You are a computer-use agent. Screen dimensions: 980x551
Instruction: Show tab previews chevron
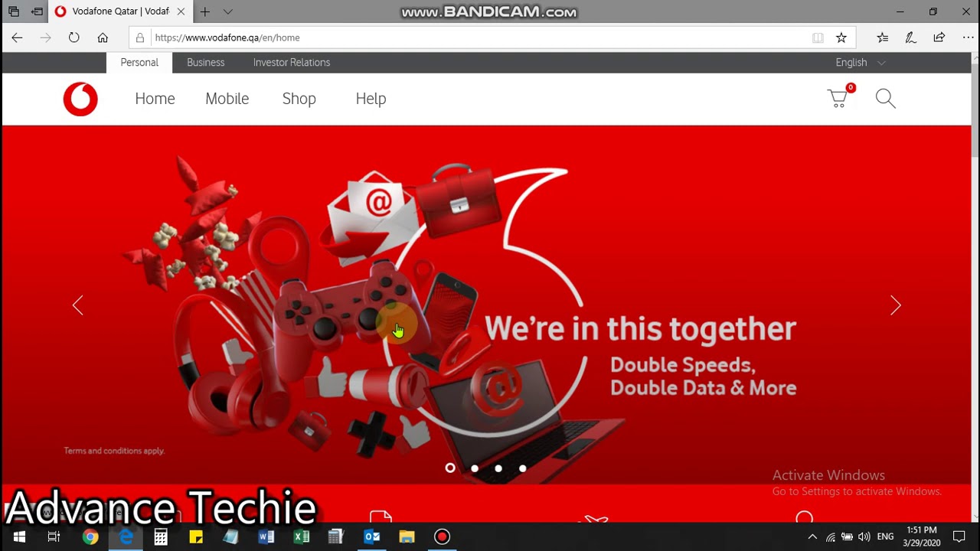pos(228,11)
